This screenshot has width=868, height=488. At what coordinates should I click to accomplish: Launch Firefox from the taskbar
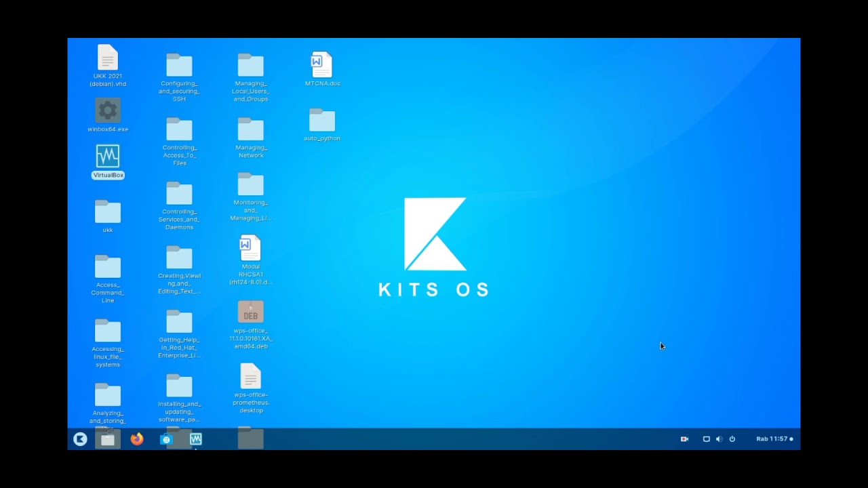[137, 439]
